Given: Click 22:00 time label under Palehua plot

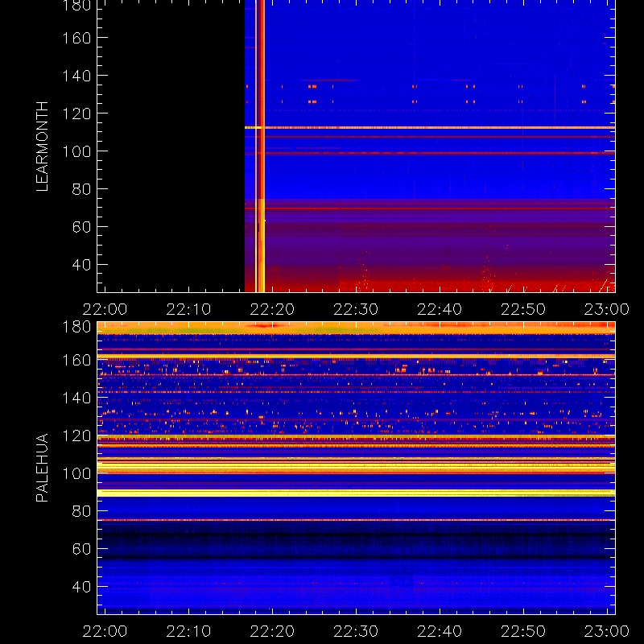Looking at the screenshot, I should click(x=105, y=631).
